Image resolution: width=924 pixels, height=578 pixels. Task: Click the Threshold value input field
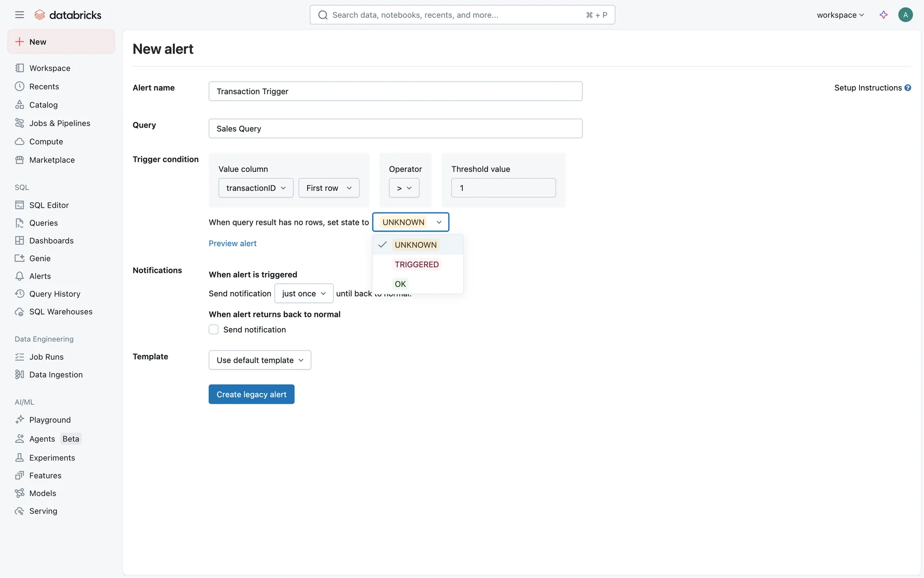pyautogui.click(x=503, y=188)
